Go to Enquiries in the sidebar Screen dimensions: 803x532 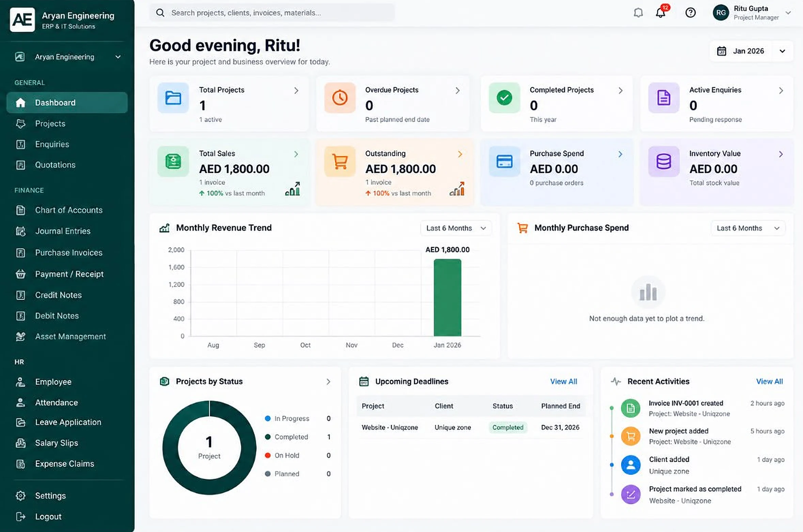pos(67,144)
